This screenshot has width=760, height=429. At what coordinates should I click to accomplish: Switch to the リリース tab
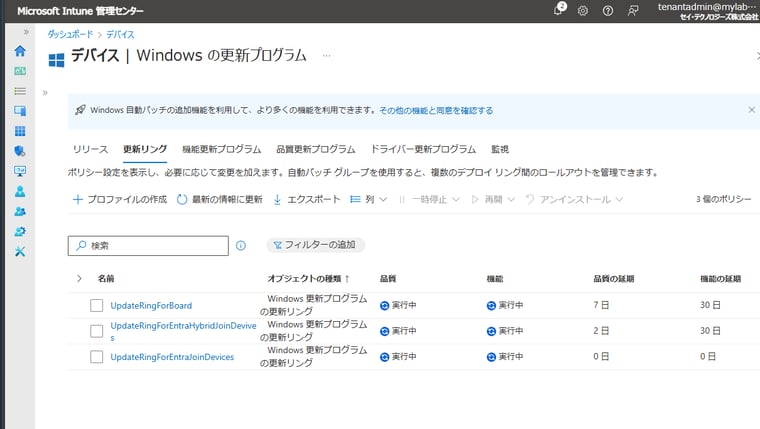[x=90, y=149]
